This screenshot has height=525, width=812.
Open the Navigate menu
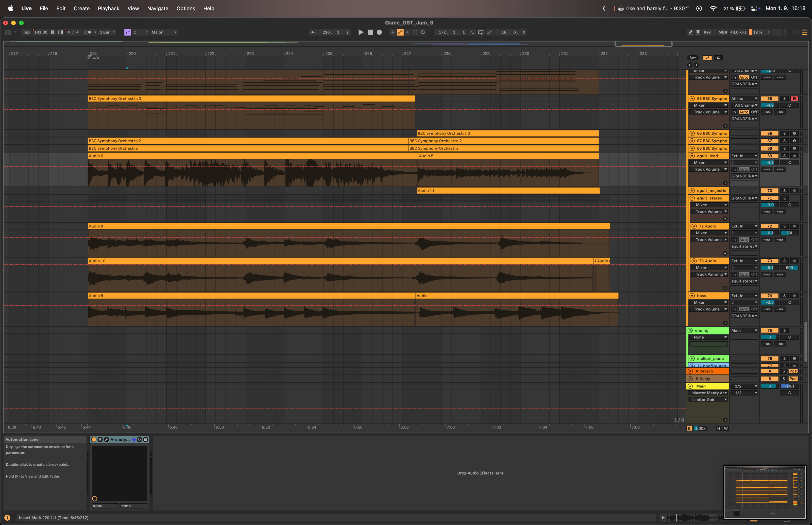pyautogui.click(x=158, y=8)
